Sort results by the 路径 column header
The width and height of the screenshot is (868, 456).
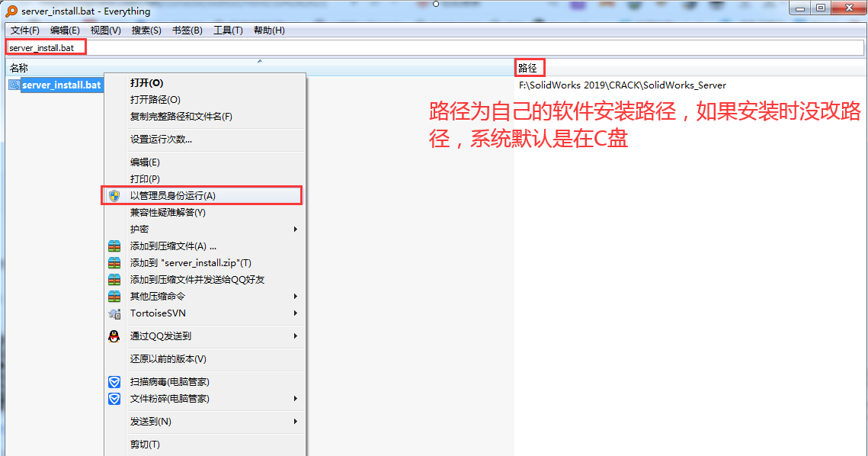coord(527,68)
